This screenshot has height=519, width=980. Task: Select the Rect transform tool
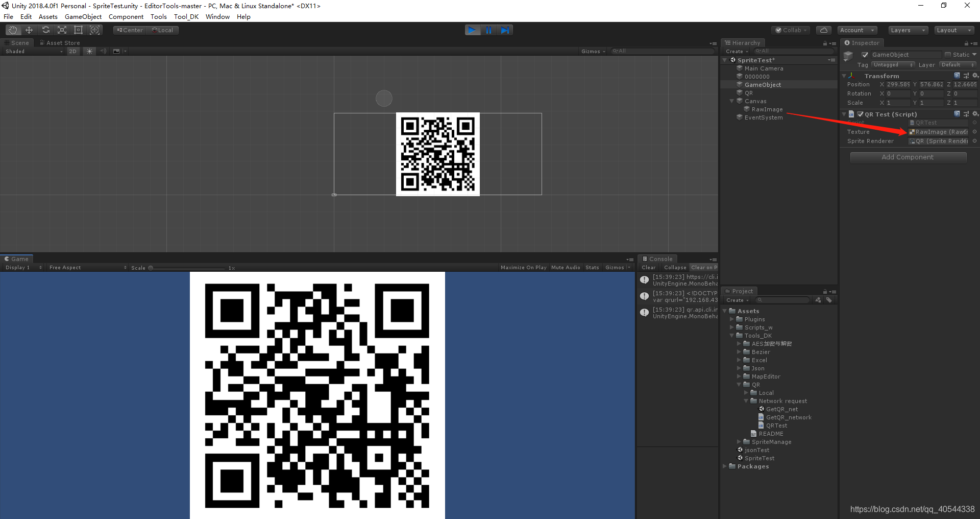pos(78,30)
